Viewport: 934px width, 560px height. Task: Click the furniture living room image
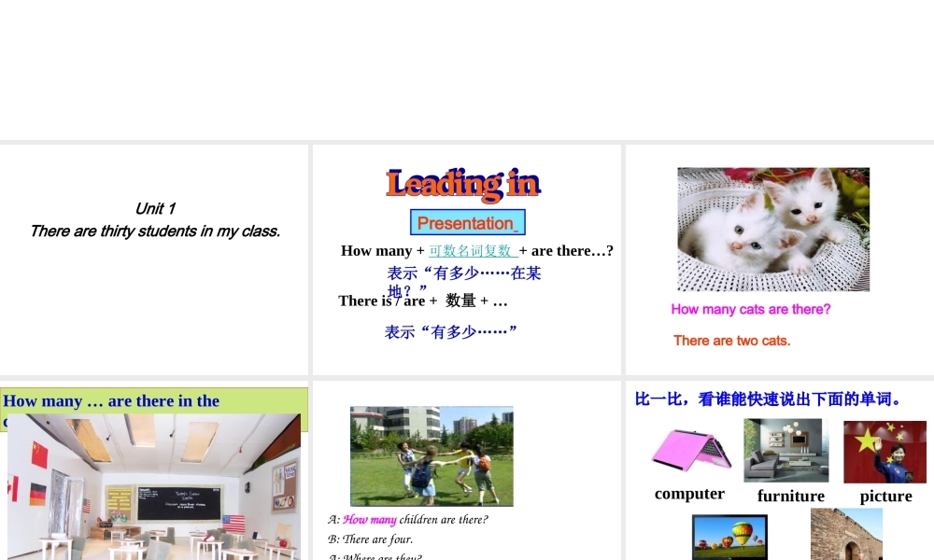tap(788, 451)
